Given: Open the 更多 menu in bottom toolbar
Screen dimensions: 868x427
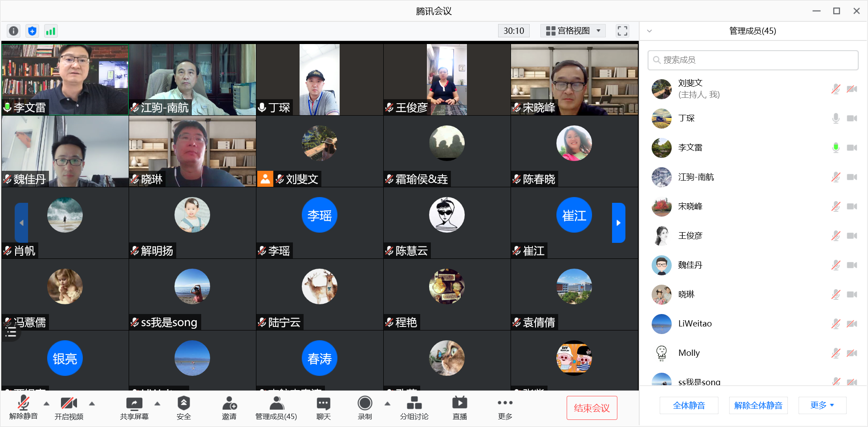Looking at the screenshot, I should [x=505, y=408].
